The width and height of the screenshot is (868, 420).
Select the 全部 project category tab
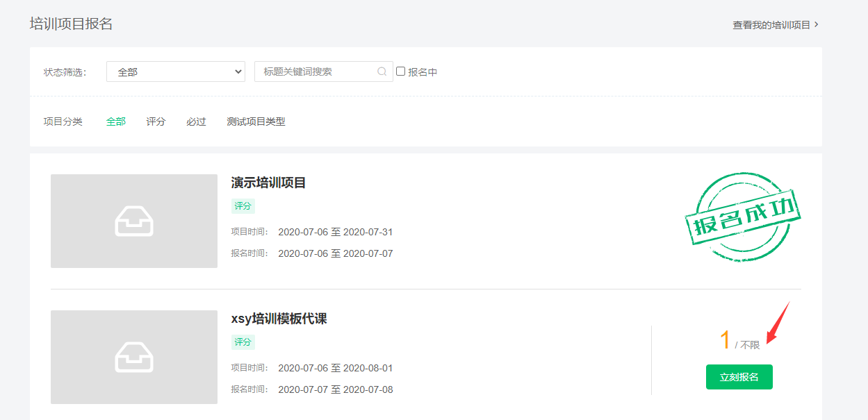116,121
